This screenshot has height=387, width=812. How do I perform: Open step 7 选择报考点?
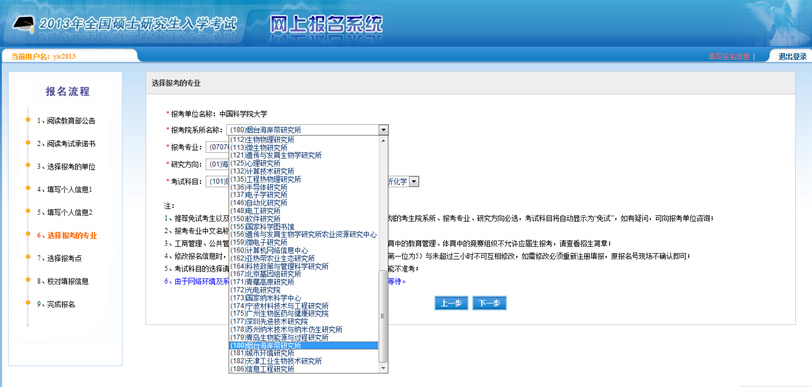point(59,258)
